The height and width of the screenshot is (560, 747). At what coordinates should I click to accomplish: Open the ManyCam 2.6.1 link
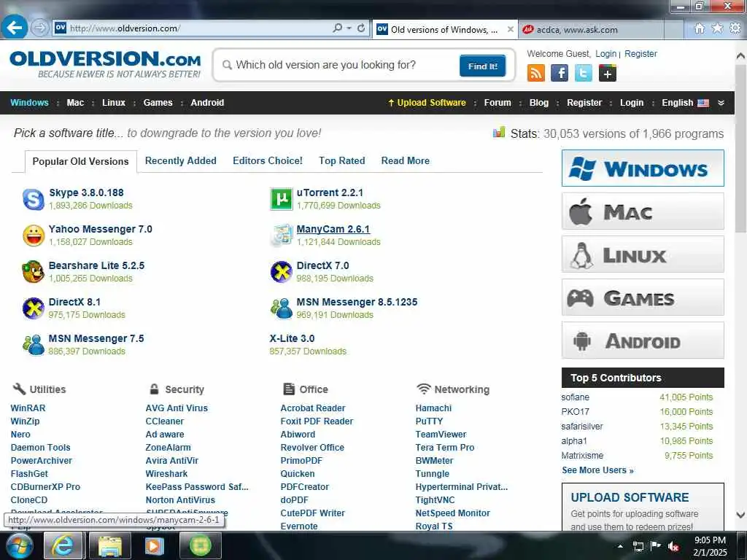tap(333, 229)
